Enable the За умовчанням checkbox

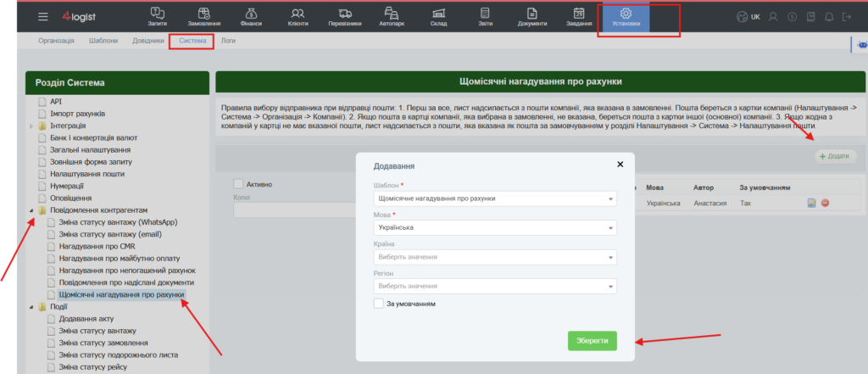379,304
